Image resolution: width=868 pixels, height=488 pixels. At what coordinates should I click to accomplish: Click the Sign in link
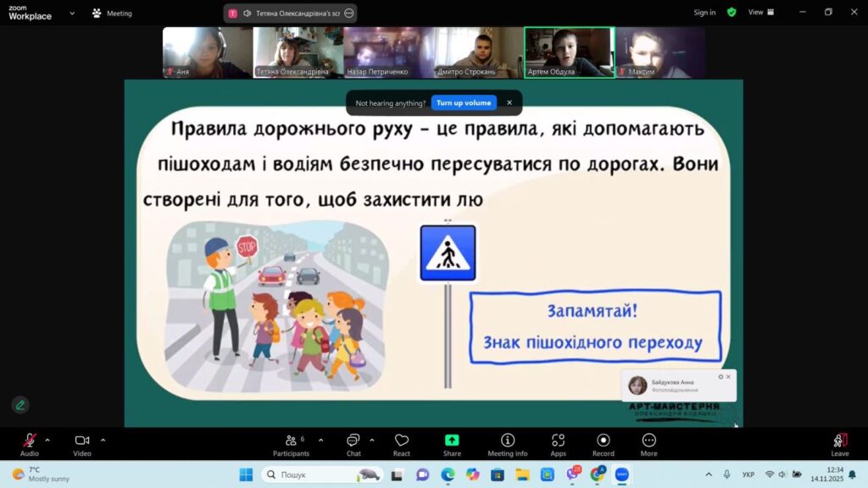tap(704, 13)
